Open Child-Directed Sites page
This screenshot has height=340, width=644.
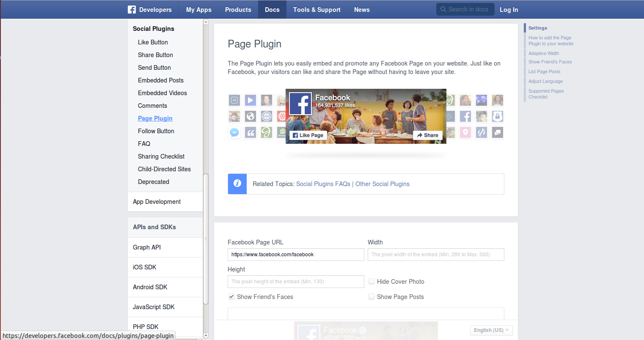(x=164, y=169)
